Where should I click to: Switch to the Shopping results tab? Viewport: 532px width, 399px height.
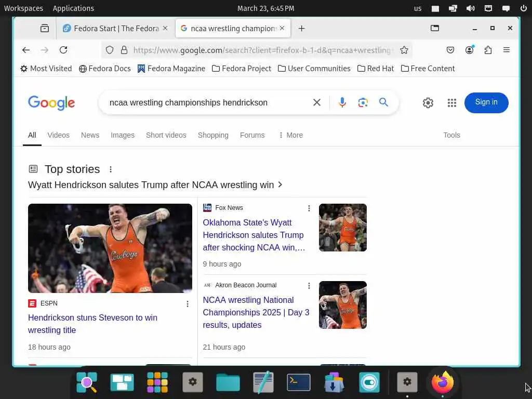(x=213, y=135)
